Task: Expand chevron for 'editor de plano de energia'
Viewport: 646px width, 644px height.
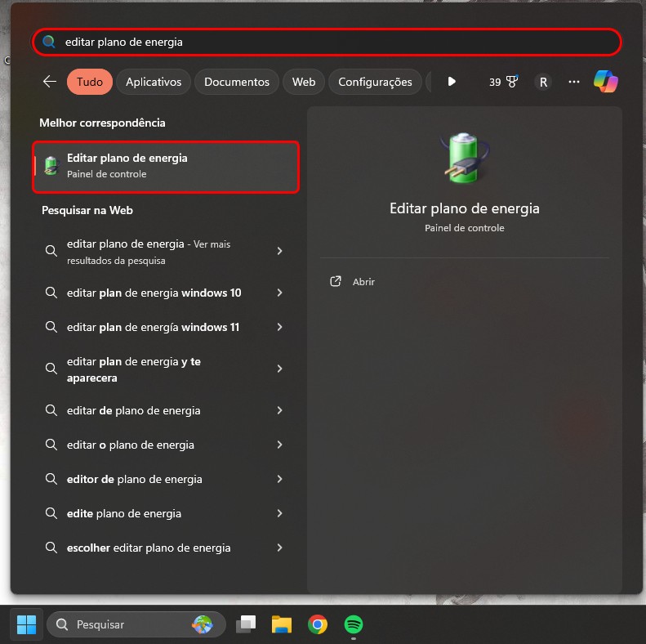Action: pyautogui.click(x=280, y=479)
